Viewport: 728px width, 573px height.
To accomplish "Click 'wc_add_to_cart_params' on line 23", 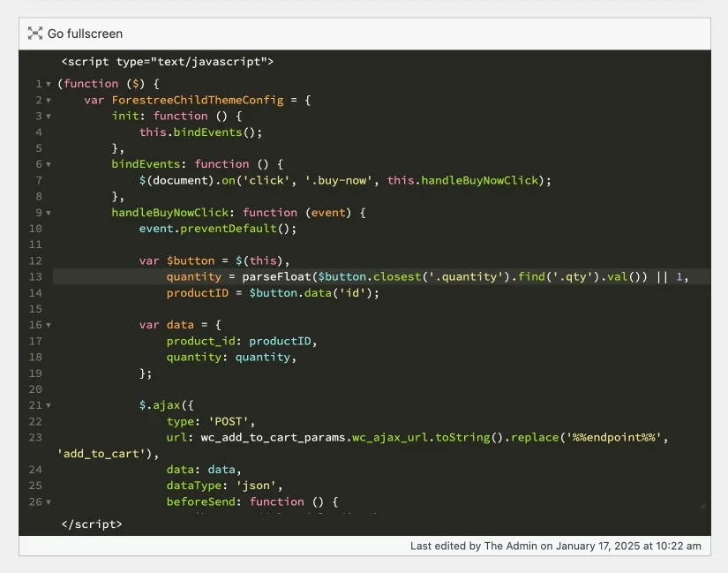I will pyautogui.click(x=273, y=438).
